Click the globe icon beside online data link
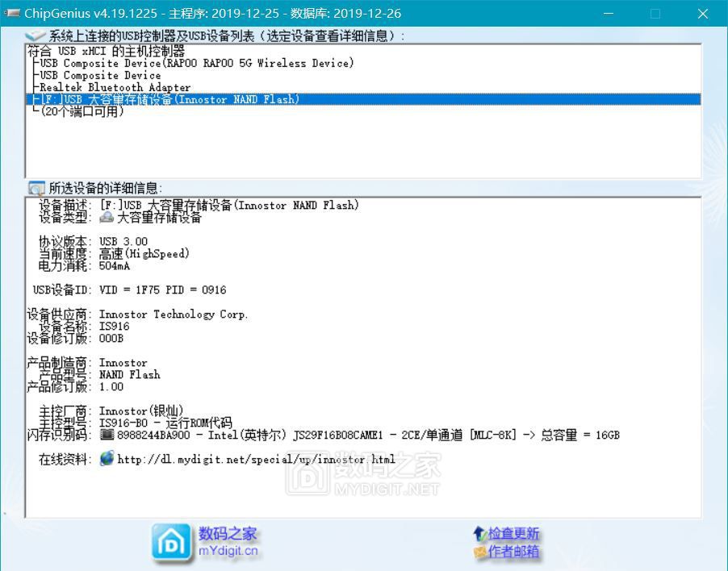Screen dimensions: 728x571 (107, 458)
